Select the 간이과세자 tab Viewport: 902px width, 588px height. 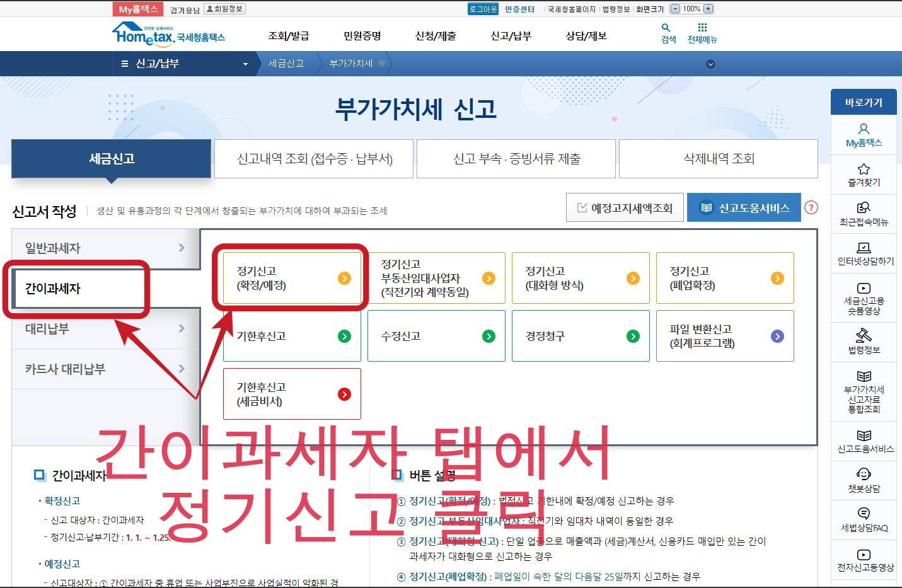click(x=76, y=288)
